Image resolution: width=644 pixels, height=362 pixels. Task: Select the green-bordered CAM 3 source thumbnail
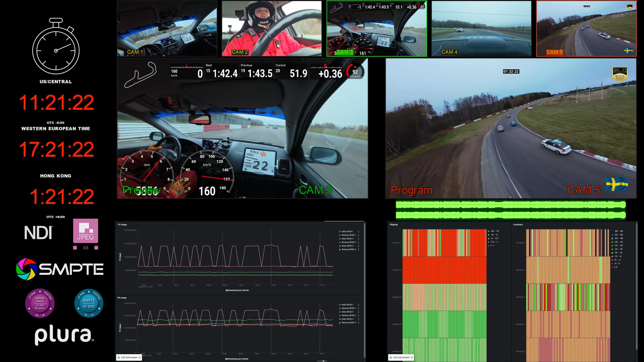pos(377,28)
